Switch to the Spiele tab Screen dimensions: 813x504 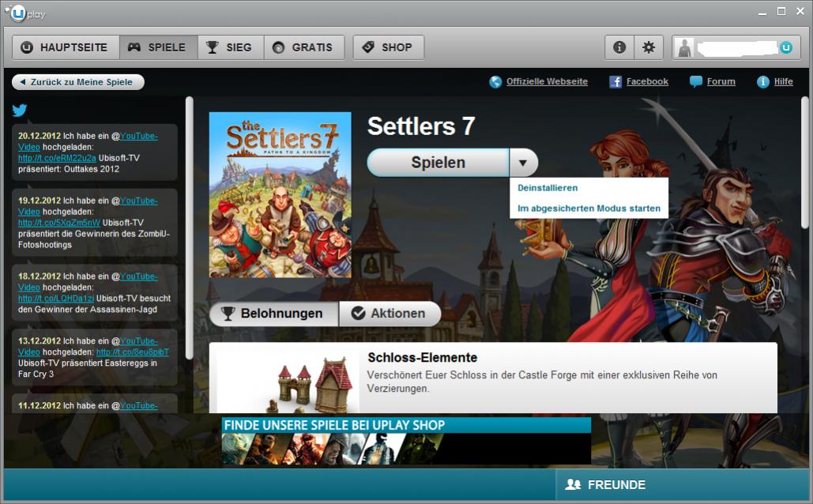click(158, 47)
